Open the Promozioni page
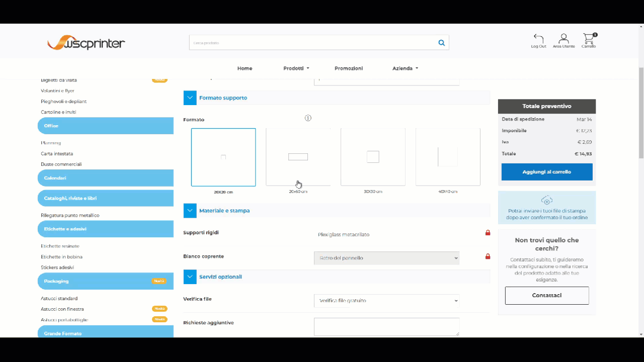Image resolution: width=644 pixels, height=362 pixels. 349,68
